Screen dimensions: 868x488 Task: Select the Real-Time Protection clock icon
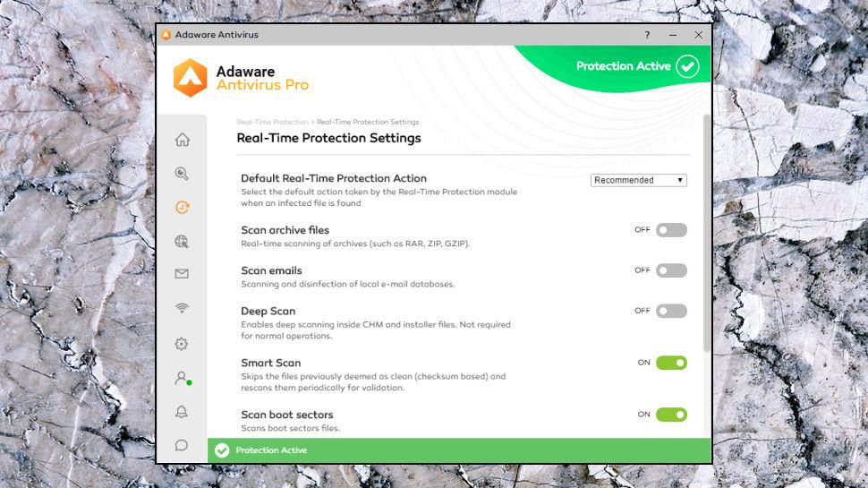click(x=183, y=207)
